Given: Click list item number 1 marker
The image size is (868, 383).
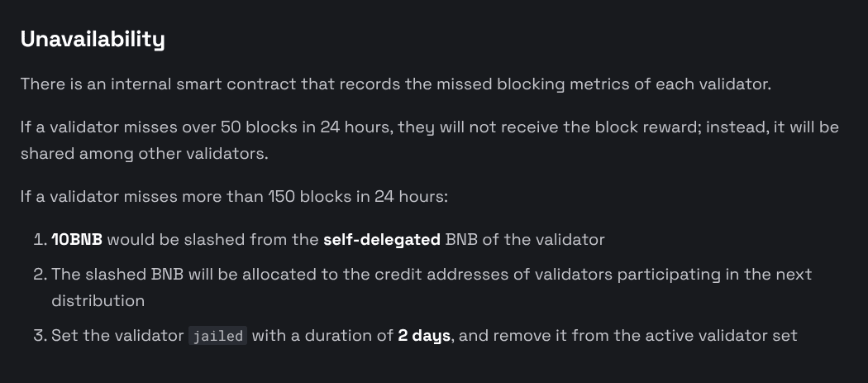Looking at the screenshot, I should pos(41,239).
